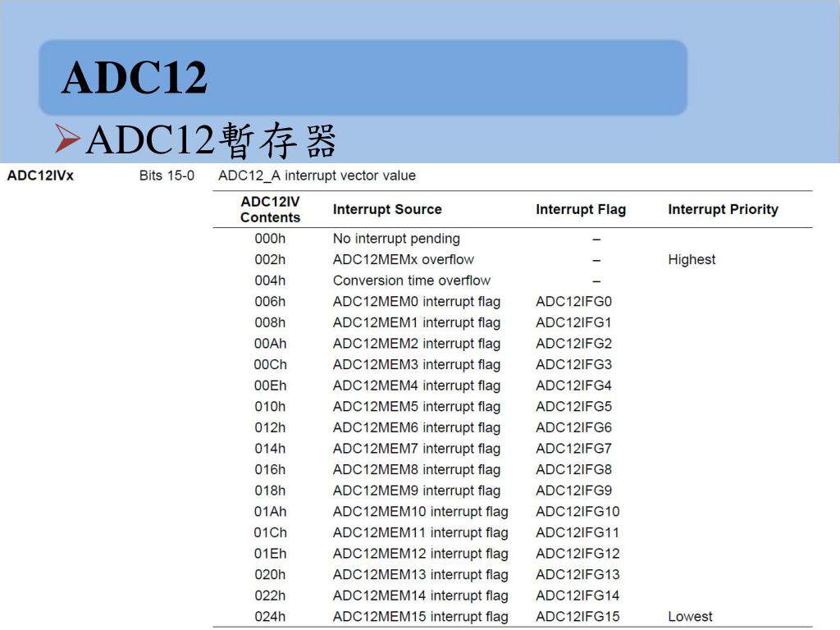Click the 'Lowest' priority cell
The height and width of the screenshot is (630, 840).
(x=690, y=617)
